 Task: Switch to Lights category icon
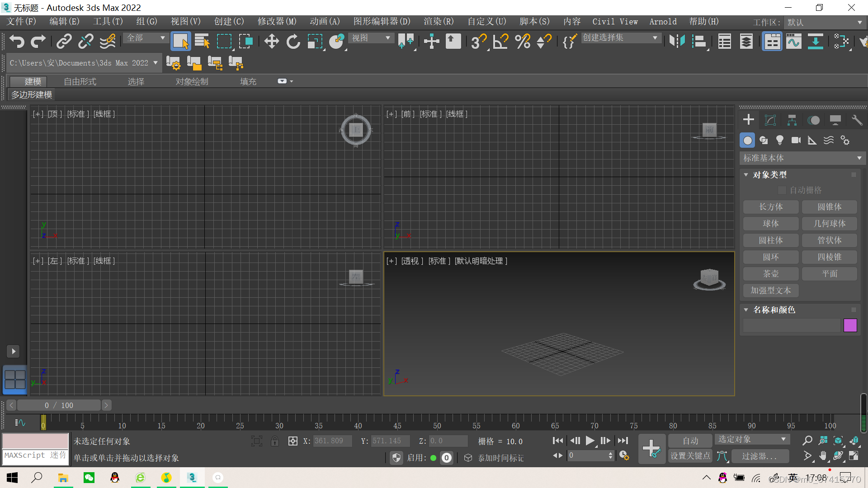coord(780,141)
